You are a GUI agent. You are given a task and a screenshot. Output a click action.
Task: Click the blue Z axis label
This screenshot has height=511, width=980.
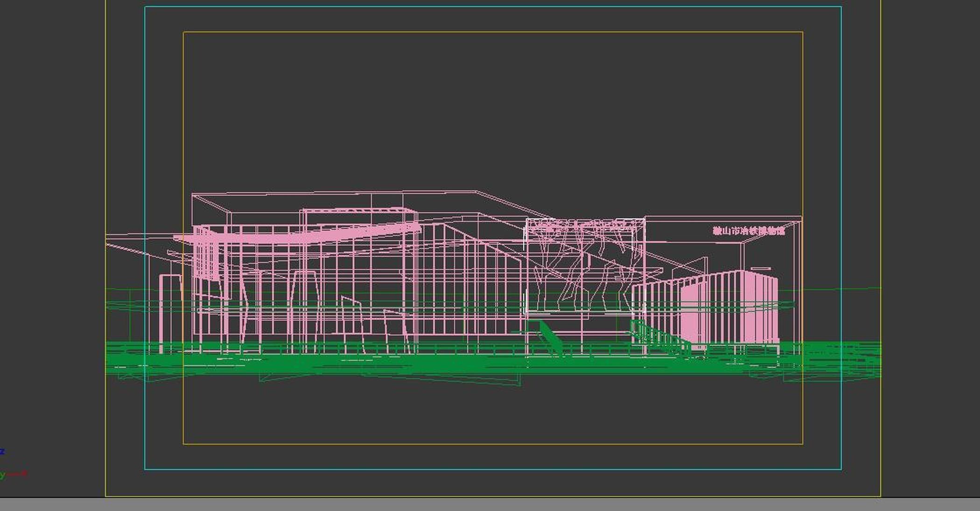point(2,451)
